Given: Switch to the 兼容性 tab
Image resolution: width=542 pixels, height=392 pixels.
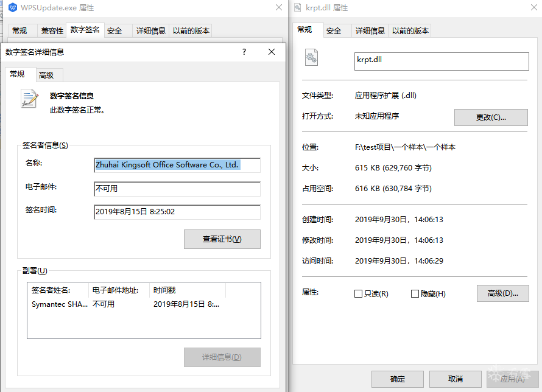Looking at the screenshot, I should (52, 30).
